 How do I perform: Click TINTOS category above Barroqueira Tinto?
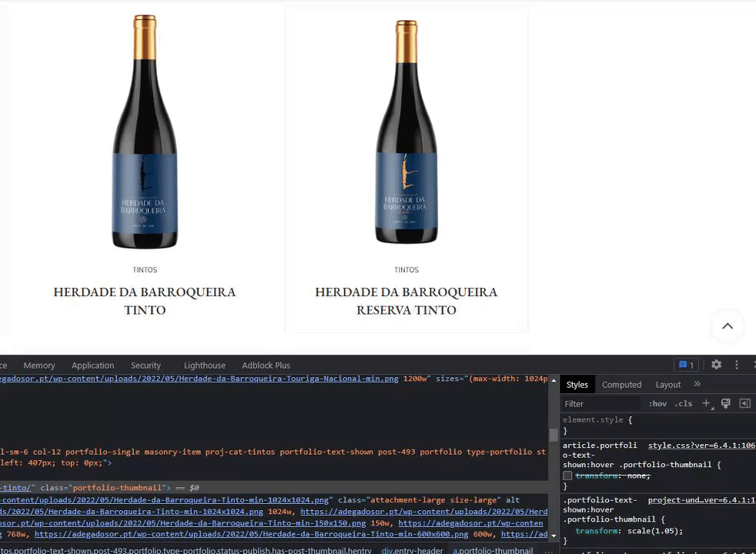[x=145, y=270]
